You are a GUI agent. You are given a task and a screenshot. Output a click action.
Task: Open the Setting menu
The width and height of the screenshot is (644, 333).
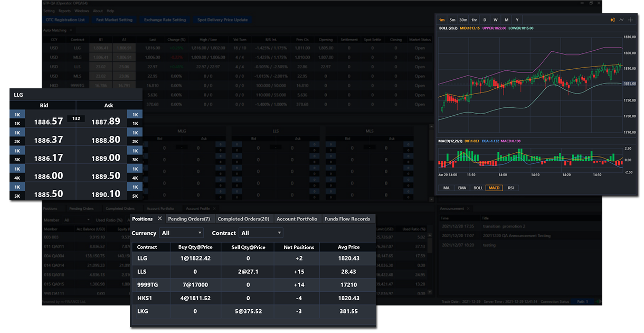coord(49,11)
